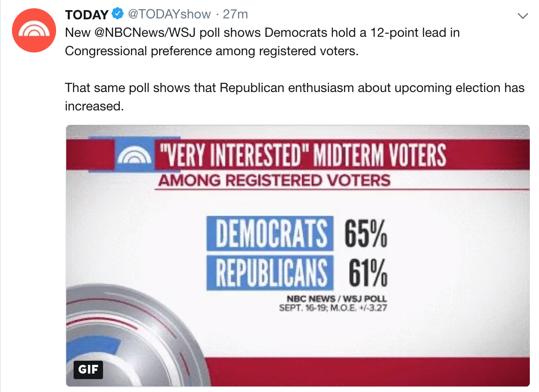This screenshot has width=539, height=392.
Task: Open the tweet's 27m timestamp link
Action: [x=235, y=14]
